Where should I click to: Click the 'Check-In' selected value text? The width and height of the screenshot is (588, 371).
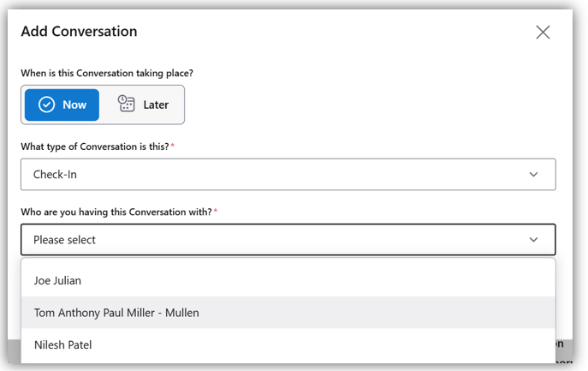54,175
